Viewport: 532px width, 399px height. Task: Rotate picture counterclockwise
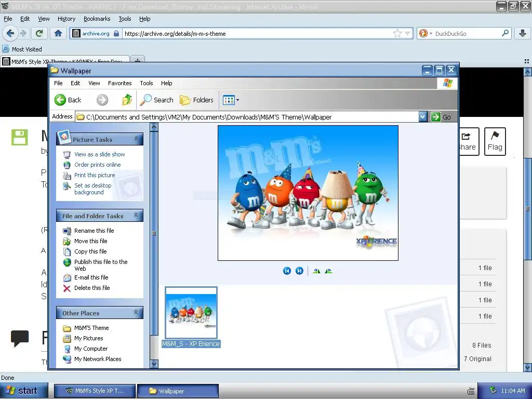click(x=328, y=271)
